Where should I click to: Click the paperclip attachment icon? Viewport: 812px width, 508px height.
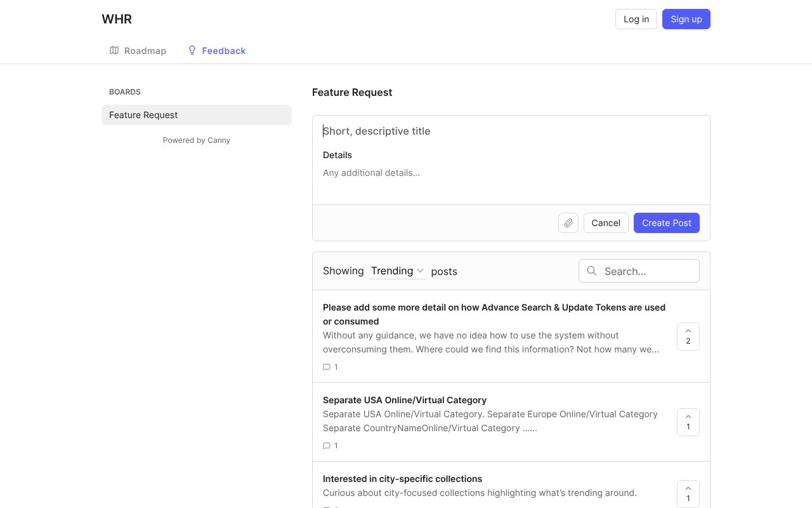[568, 223]
